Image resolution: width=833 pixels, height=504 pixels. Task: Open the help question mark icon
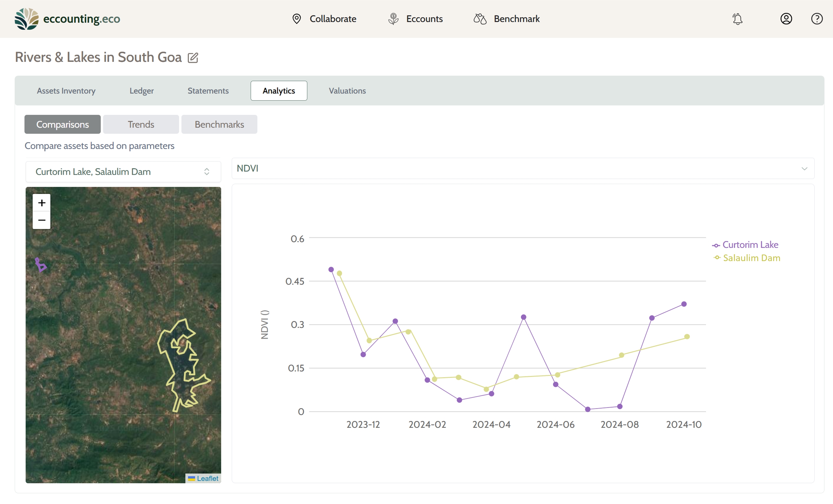coord(817,19)
